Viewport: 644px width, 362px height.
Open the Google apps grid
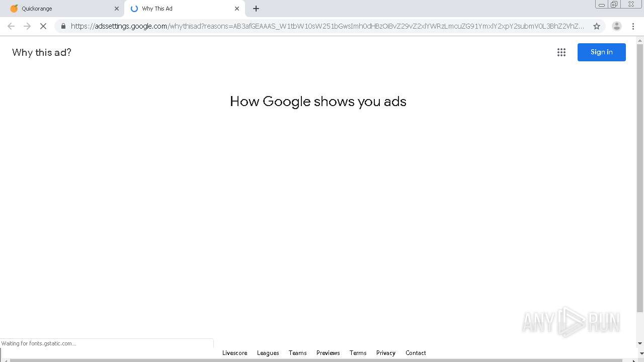(561, 52)
